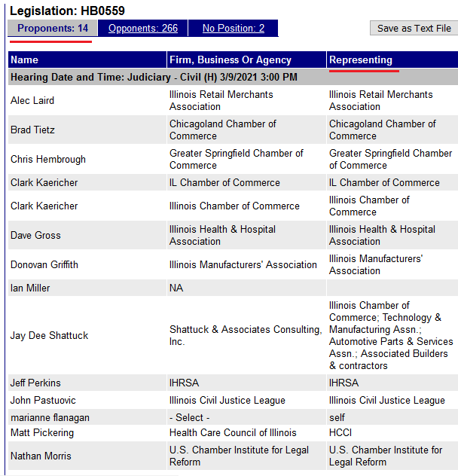Click Jay Dee Shattuck's Representing list
Image resolution: width=458 pixels, height=476 pixels.
pos(391,335)
